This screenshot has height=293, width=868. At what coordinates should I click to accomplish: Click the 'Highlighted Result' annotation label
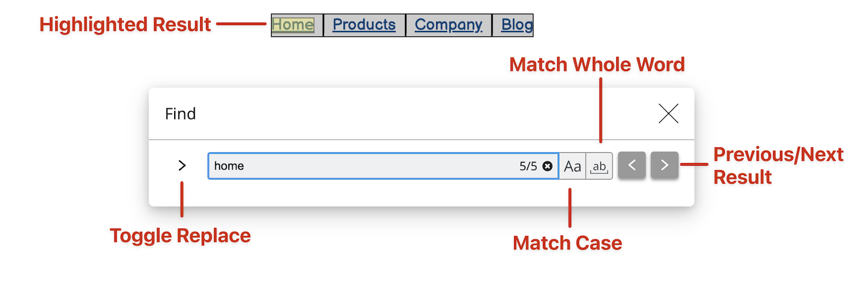point(125,24)
